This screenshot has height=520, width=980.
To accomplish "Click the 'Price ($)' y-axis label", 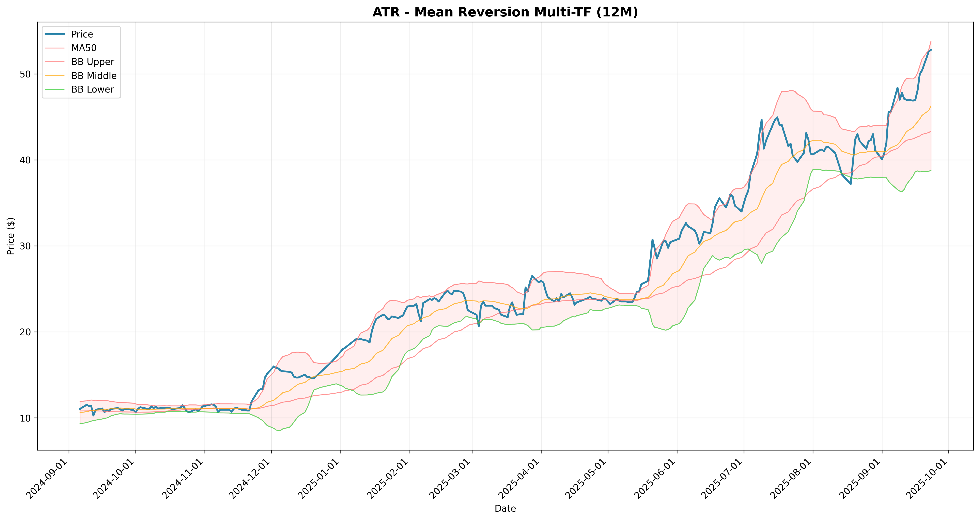I will point(11,236).
